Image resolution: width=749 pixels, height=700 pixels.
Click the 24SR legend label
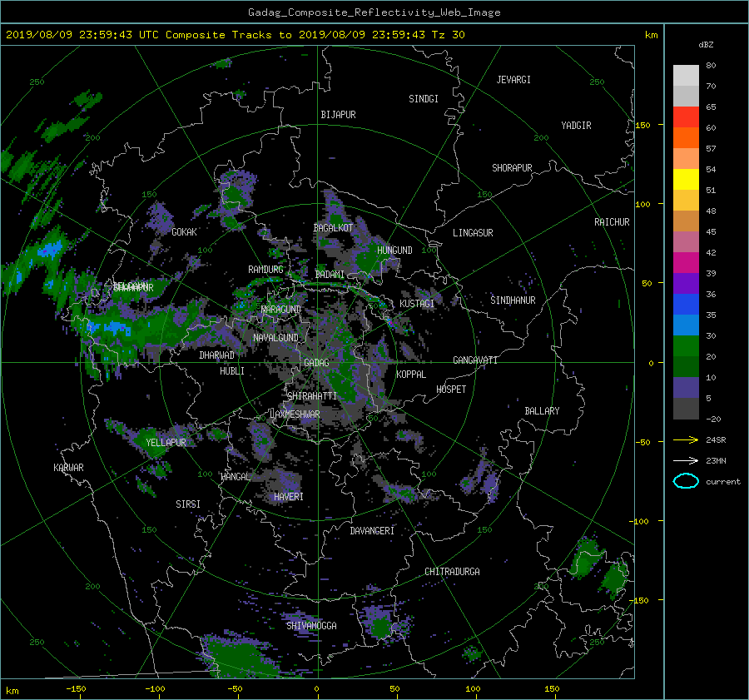(716, 439)
